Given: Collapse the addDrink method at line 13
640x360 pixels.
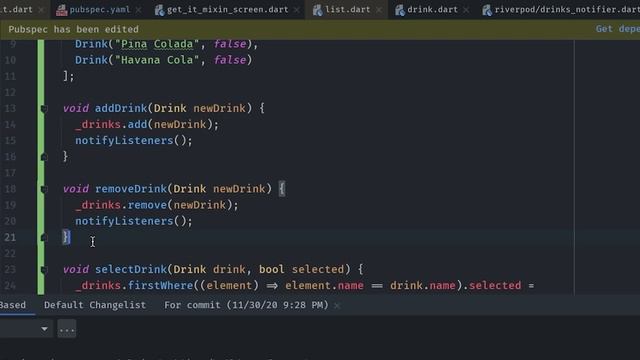Looking at the screenshot, I should pos(44,109).
